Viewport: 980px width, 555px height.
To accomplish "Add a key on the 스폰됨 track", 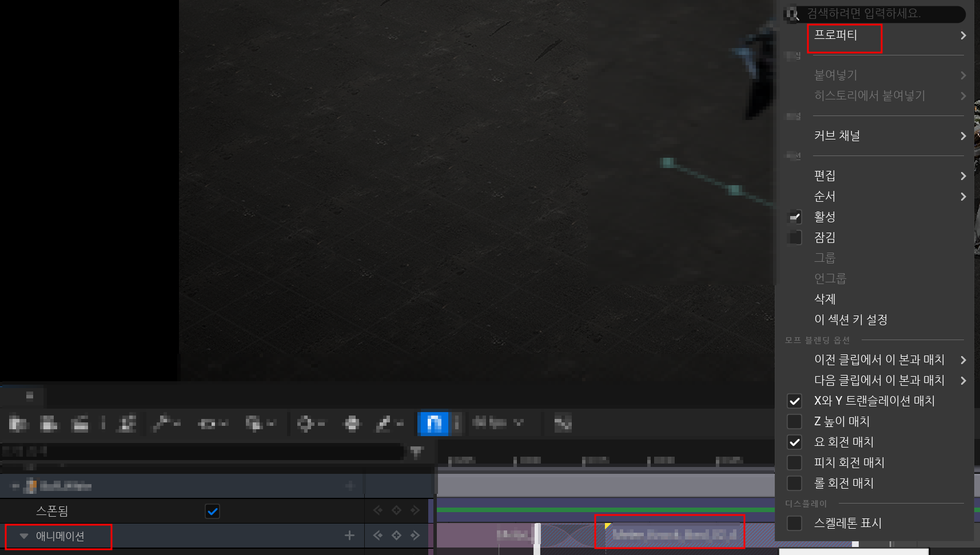I will (396, 510).
